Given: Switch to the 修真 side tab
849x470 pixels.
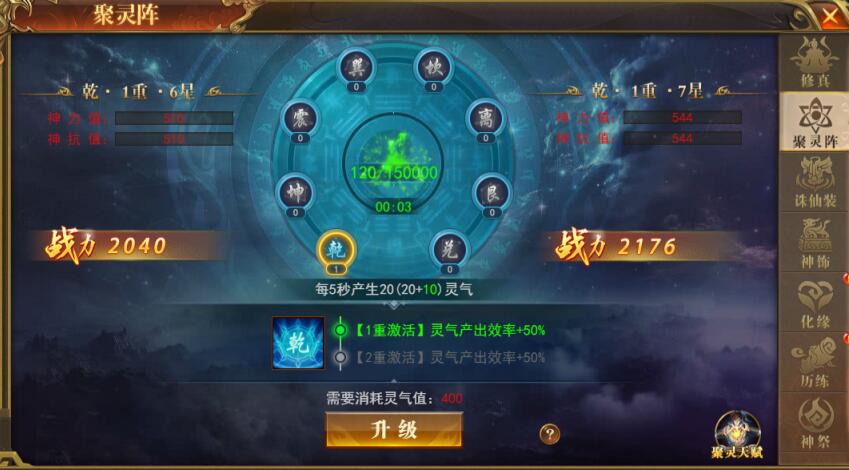Looking at the screenshot, I should click(813, 62).
